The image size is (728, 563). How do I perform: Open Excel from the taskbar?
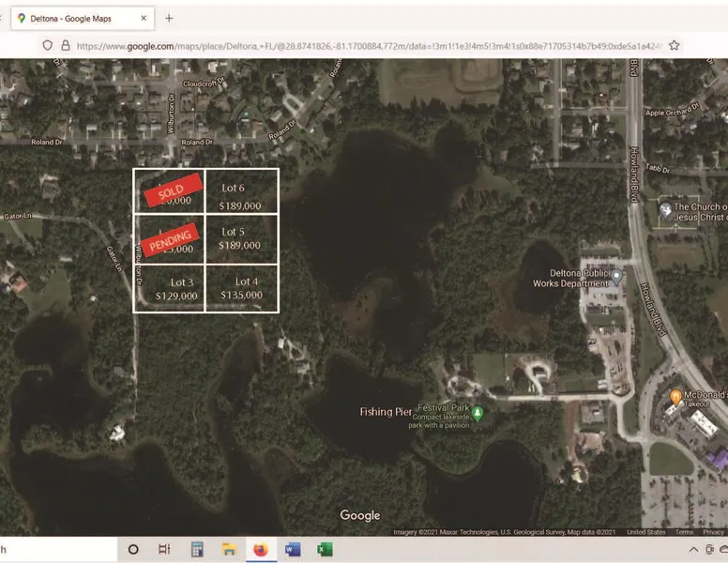324,549
